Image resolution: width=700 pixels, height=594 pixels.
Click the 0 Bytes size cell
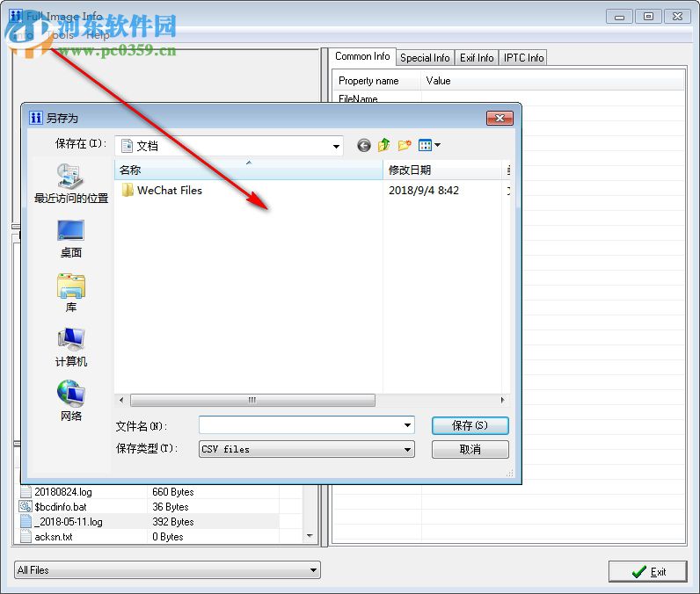pyautogui.click(x=167, y=537)
